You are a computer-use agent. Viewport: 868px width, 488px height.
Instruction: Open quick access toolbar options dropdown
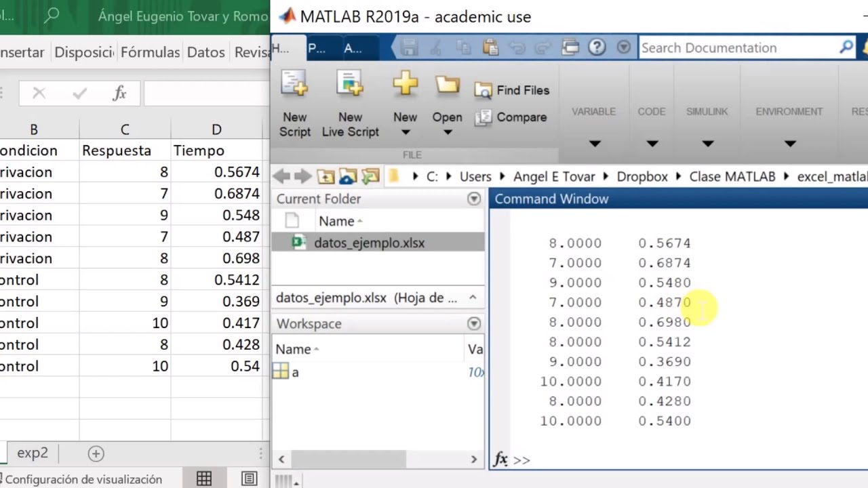coord(624,47)
